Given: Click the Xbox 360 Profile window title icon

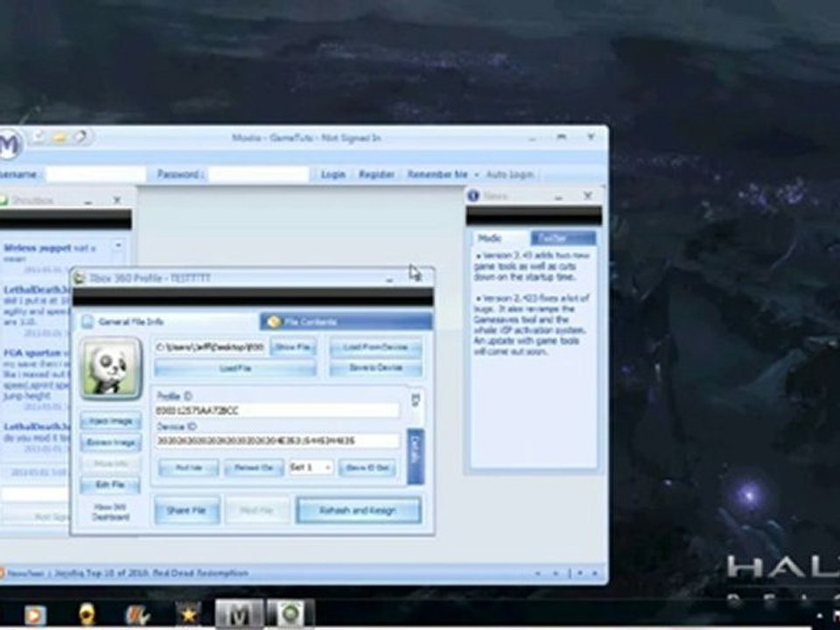Looking at the screenshot, I should pyautogui.click(x=80, y=278).
